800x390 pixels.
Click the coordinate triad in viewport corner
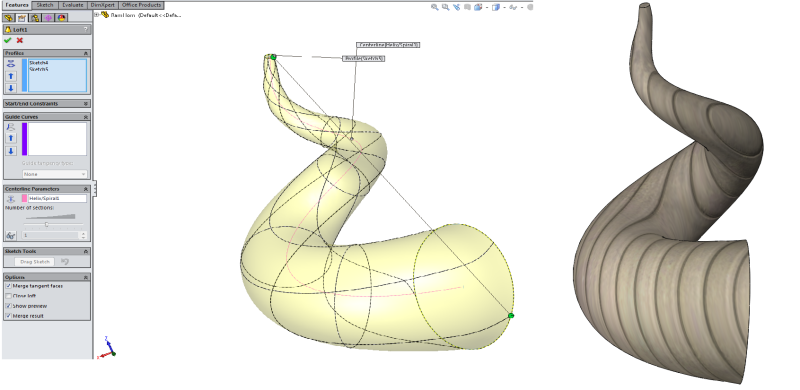(108, 347)
